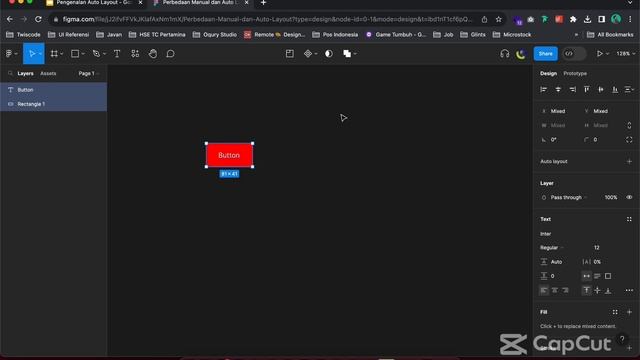Align selection vertical centers
This screenshot has height=360, width=640.
point(601,89)
